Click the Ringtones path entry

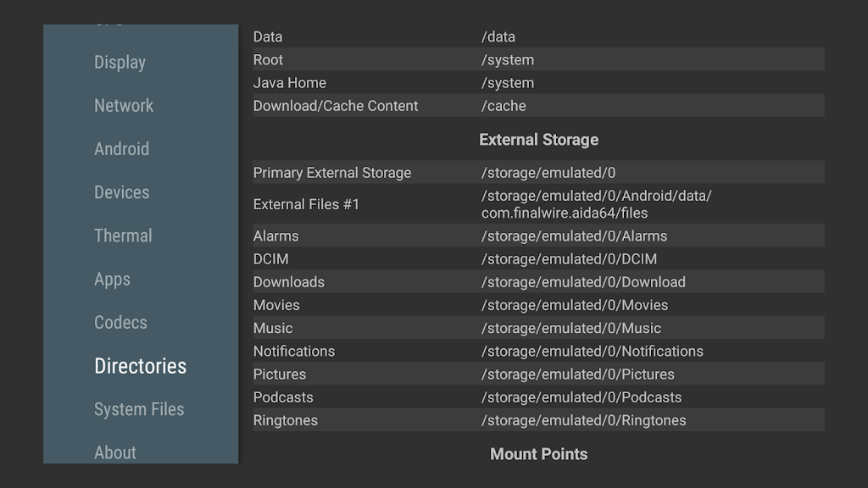tap(583, 420)
